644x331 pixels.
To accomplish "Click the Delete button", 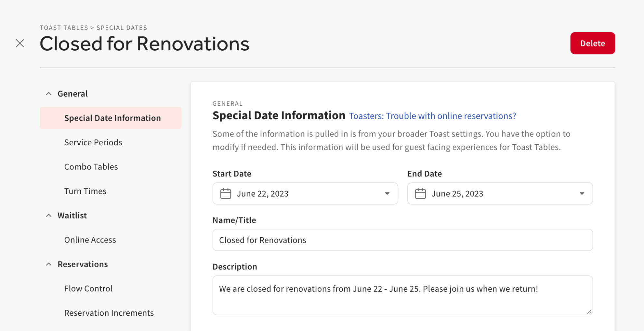I will (x=592, y=43).
